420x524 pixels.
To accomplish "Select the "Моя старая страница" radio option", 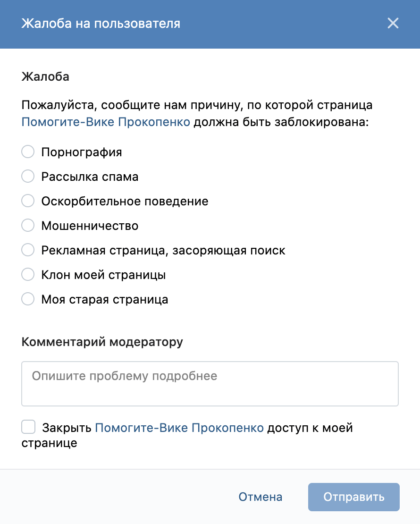I will point(28,299).
